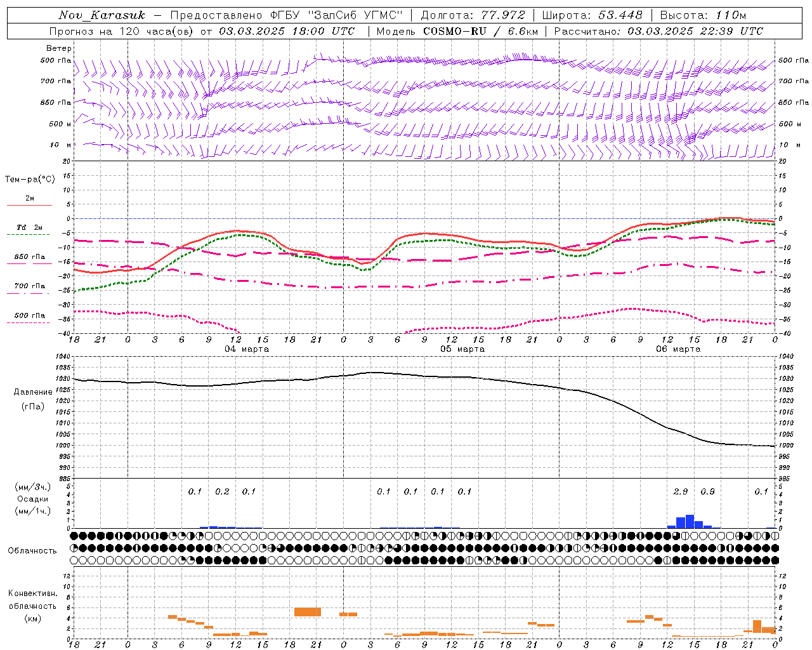Click the latitude value Широта: 53.448
Image resolution: width=812 pixels, height=650 pixels.
tap(593, 15)
